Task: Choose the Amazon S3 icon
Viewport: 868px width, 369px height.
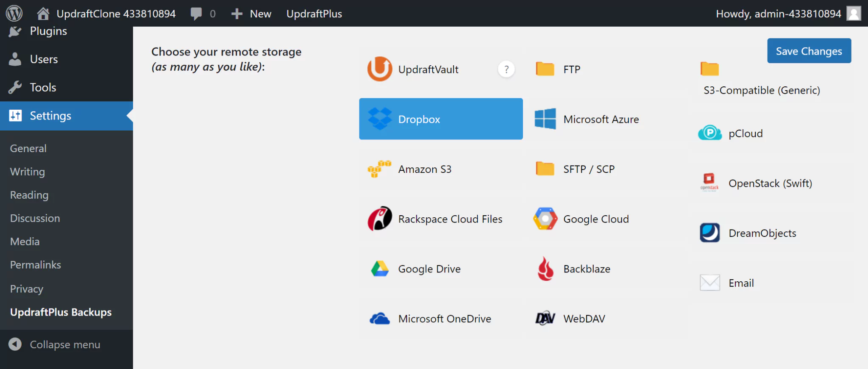Action: point(379,169)
